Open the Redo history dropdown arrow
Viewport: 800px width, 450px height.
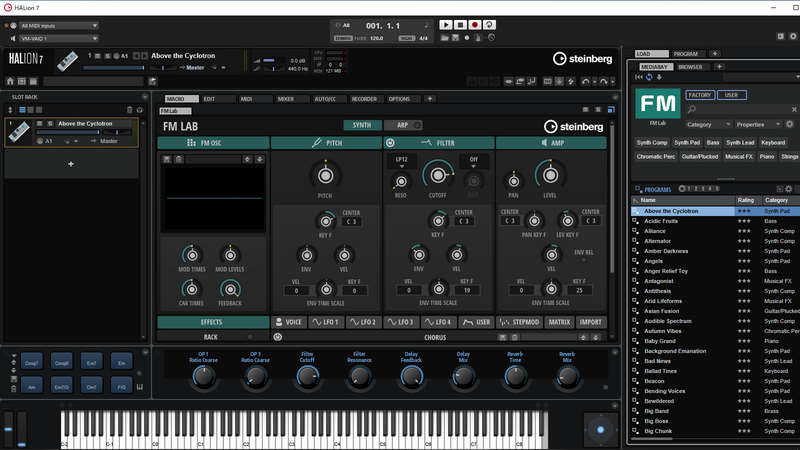[x=613, y=82]
